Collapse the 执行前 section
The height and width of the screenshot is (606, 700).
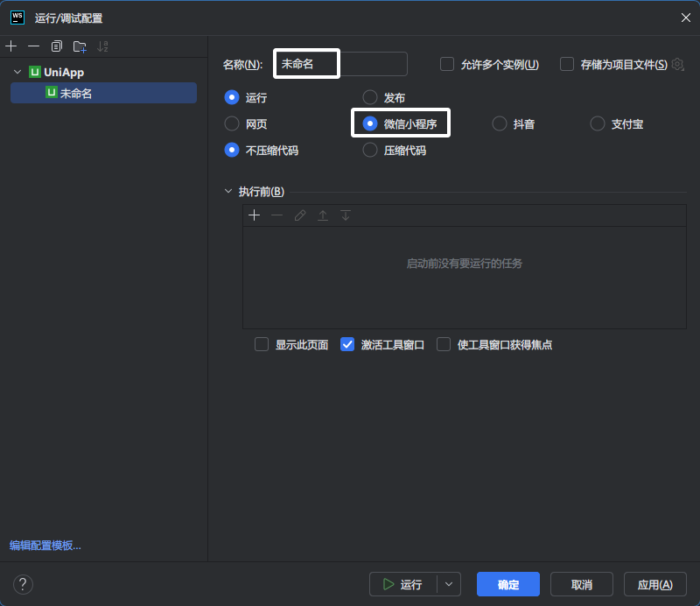point(229,192)
